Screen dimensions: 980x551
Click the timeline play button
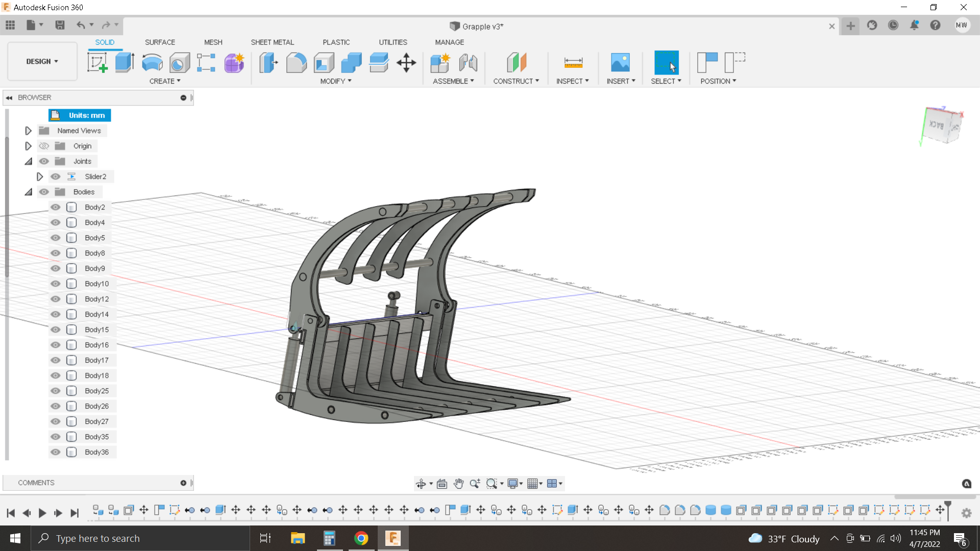click(42, 513)
